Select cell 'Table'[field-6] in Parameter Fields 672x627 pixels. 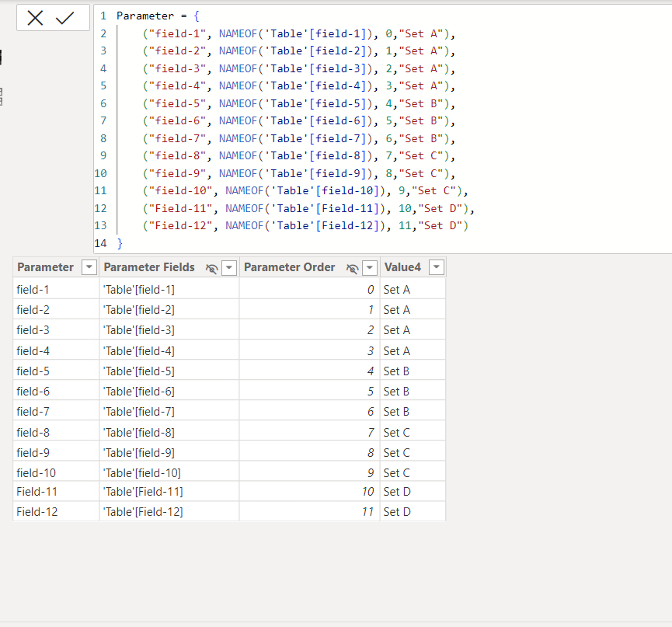pos(169,392)
